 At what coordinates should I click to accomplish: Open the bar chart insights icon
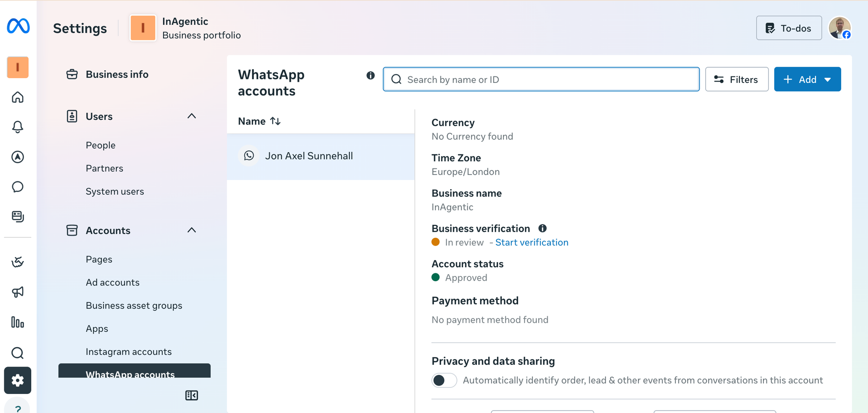tap(18, 322)
